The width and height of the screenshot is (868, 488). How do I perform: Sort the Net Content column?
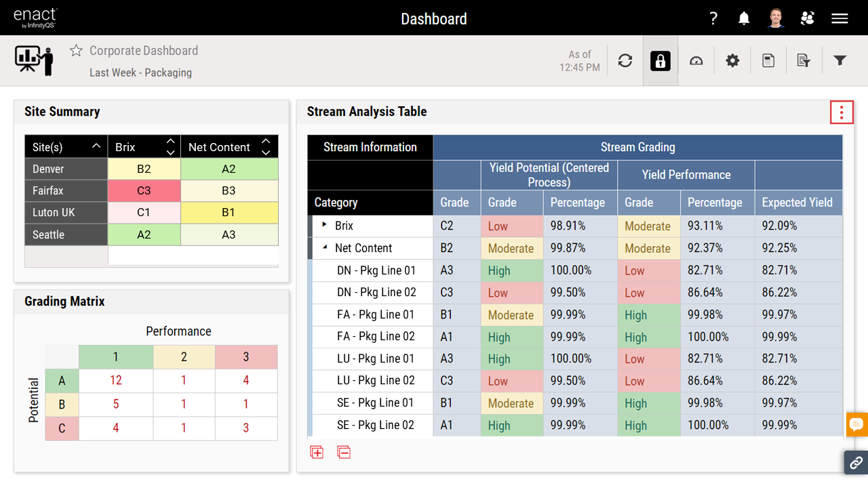tap(266, 146)
